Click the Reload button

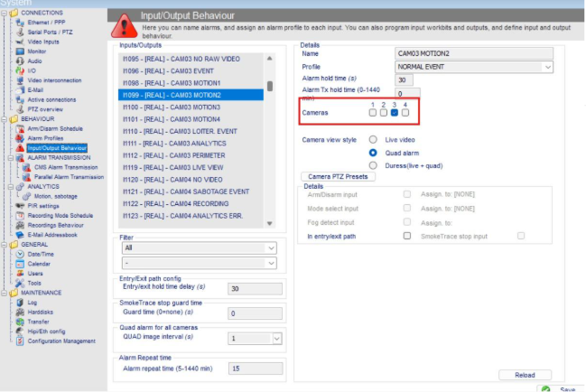coord(525,374)
